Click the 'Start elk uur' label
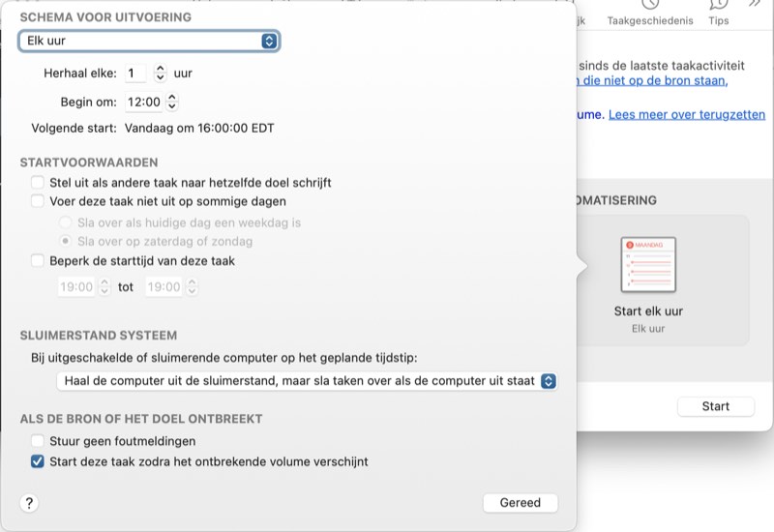 tap(648, 311)
